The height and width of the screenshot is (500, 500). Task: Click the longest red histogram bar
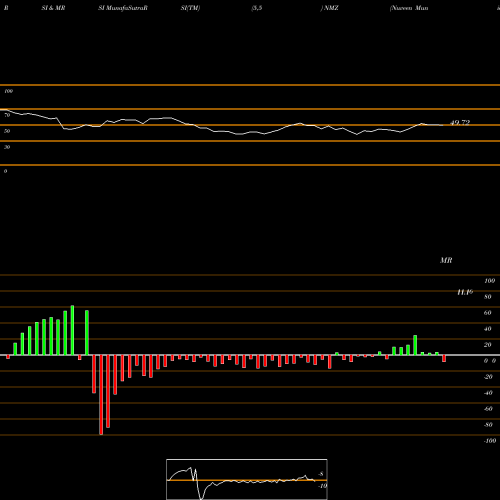click(x=101, y=395)
